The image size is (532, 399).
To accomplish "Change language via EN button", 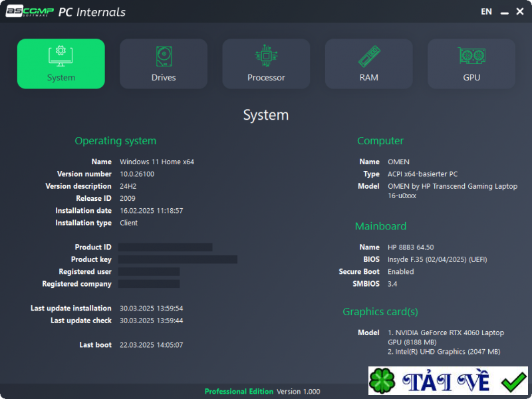I will pos(486,11).
